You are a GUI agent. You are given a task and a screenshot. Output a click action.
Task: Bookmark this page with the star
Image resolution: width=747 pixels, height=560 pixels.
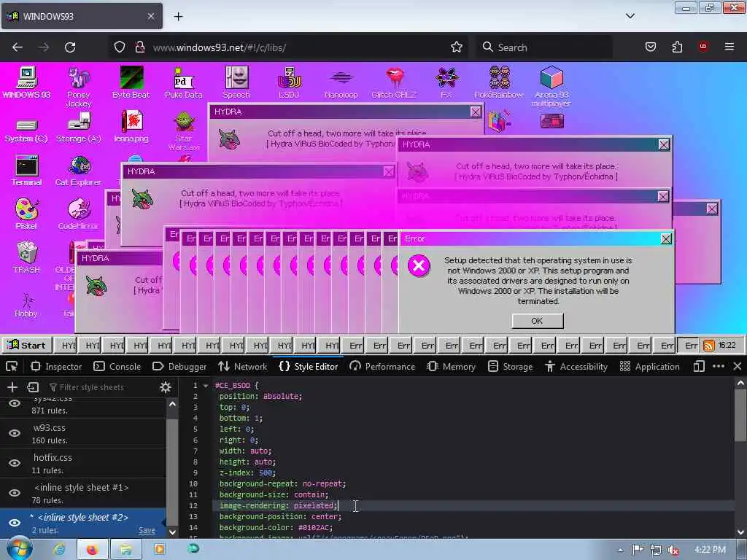[457, 47]
